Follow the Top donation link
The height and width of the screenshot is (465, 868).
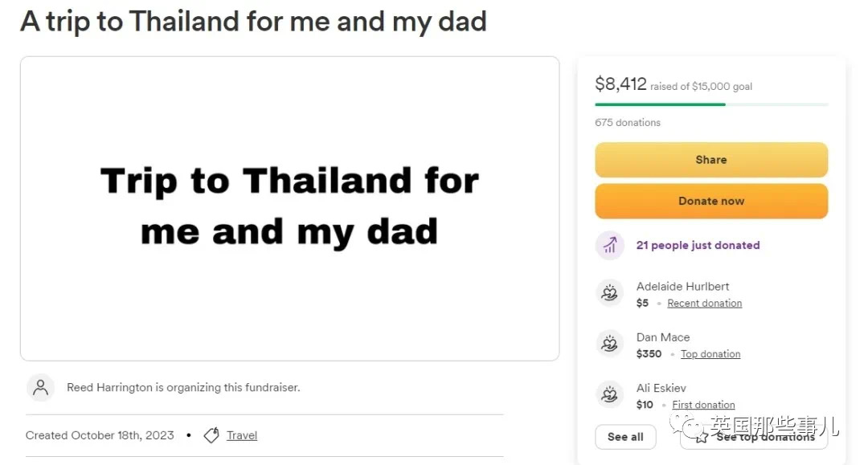710,354
